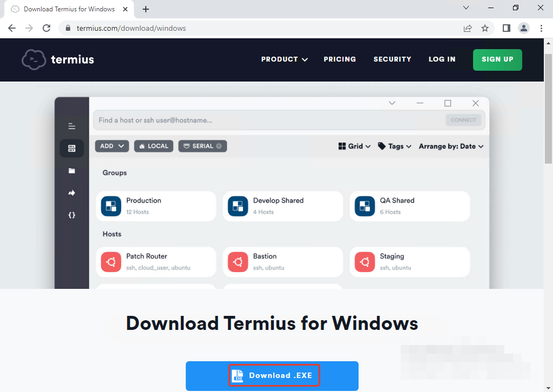Screen dimensions: 553x392
Task: Toggle the SERIAL connection button
Action: (x=203, y=146)
